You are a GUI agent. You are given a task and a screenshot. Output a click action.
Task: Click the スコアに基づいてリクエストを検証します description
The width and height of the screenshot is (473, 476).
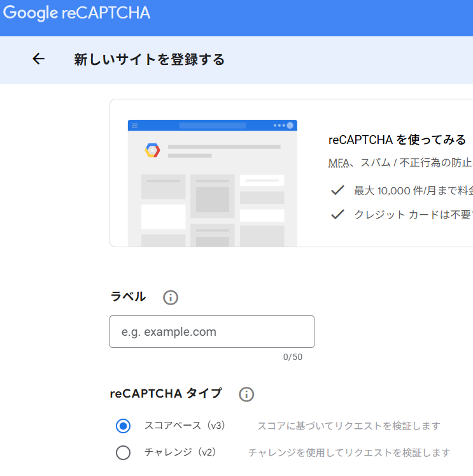click(348, 426)
